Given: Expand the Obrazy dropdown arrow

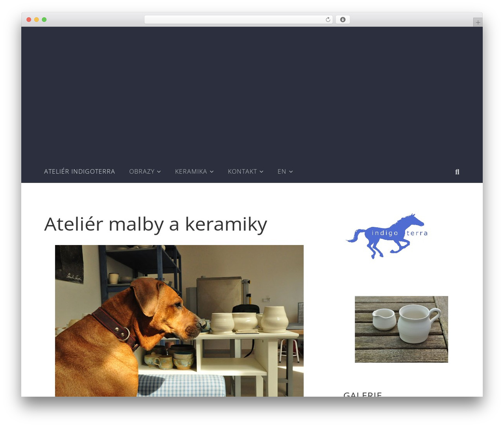Looking at the screenshot, I should pyautogui.click(x=159, y=172).
